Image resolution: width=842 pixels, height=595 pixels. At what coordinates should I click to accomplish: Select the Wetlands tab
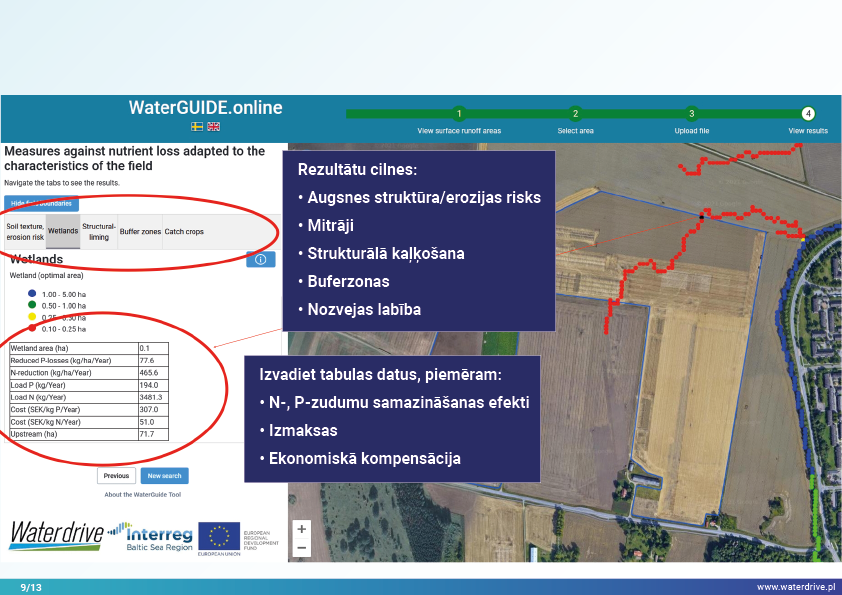pyautogui.click(x=63, y=232)
